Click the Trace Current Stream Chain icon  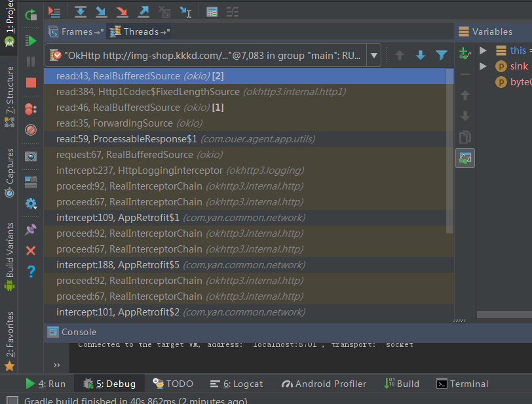[233, 12]
